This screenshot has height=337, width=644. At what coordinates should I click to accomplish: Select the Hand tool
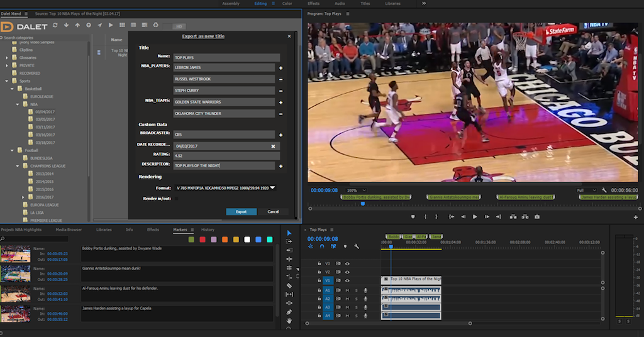coord(289,321)
